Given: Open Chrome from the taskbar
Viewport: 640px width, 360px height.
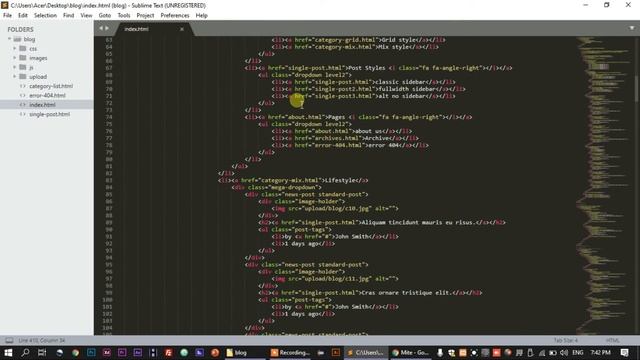Looking at the screenshot, I should [x=75, y=352].
